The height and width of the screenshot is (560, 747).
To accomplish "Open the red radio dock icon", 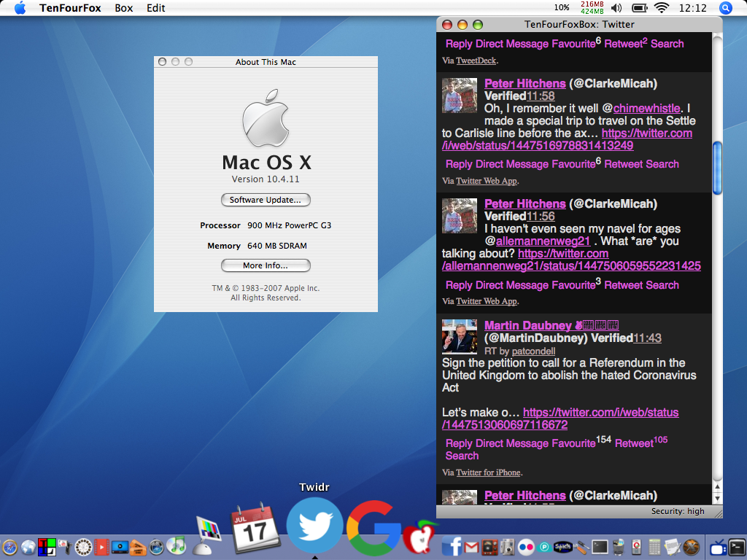I will (x=489, y=547).
